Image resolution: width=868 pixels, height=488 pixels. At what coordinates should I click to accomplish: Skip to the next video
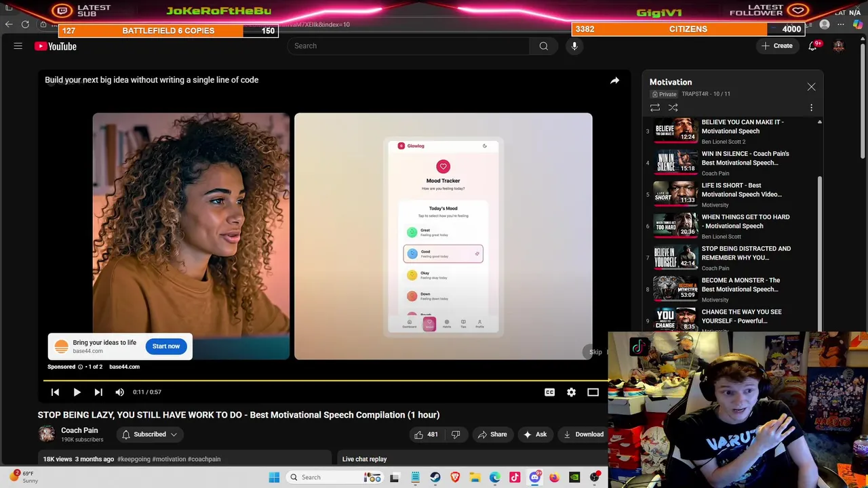[x=98, y=392]
